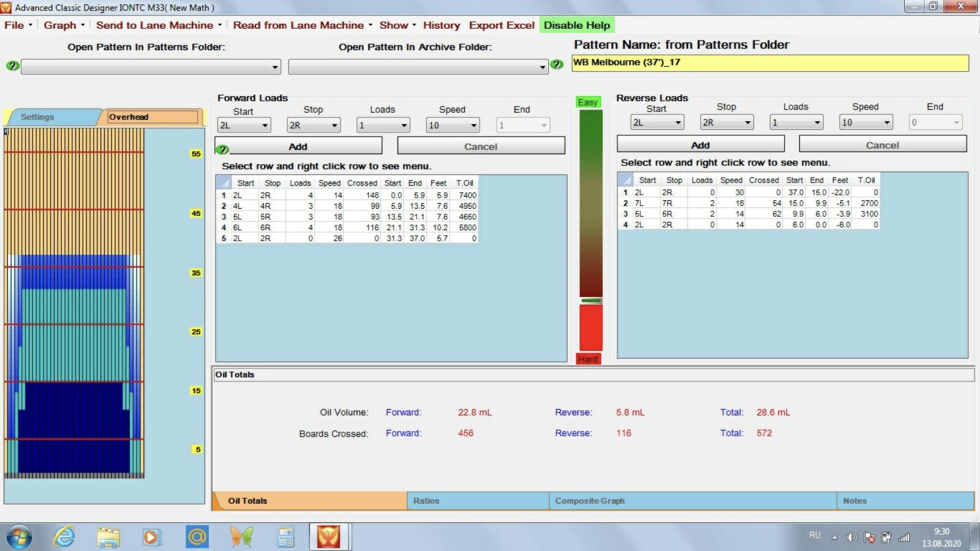Click the Reverse Loads Add button
980x551 pixels.
tap(700, 145)
